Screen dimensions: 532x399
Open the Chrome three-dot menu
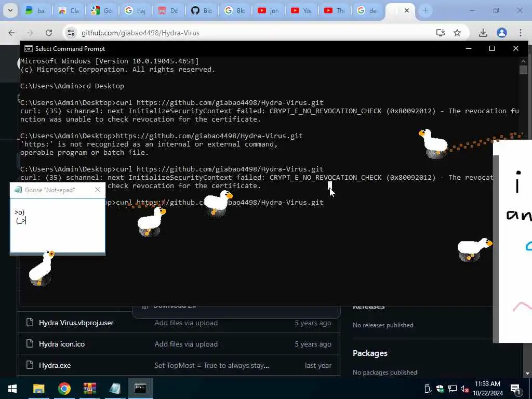click(x=521, y=33)
